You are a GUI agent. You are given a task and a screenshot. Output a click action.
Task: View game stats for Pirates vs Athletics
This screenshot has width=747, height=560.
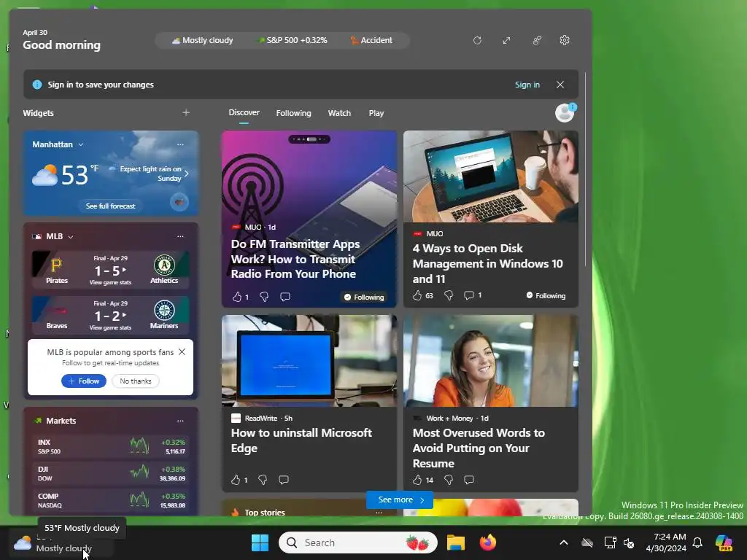coord(110,282)
